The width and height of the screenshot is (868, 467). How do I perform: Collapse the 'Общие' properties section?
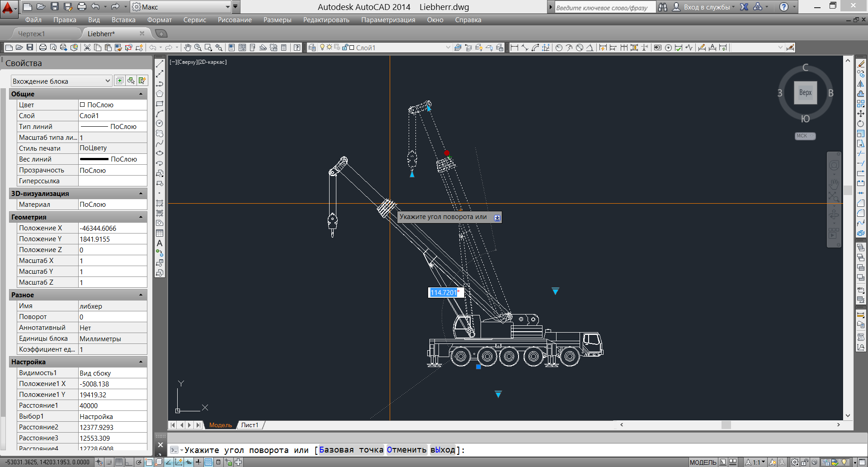(141, 94)
